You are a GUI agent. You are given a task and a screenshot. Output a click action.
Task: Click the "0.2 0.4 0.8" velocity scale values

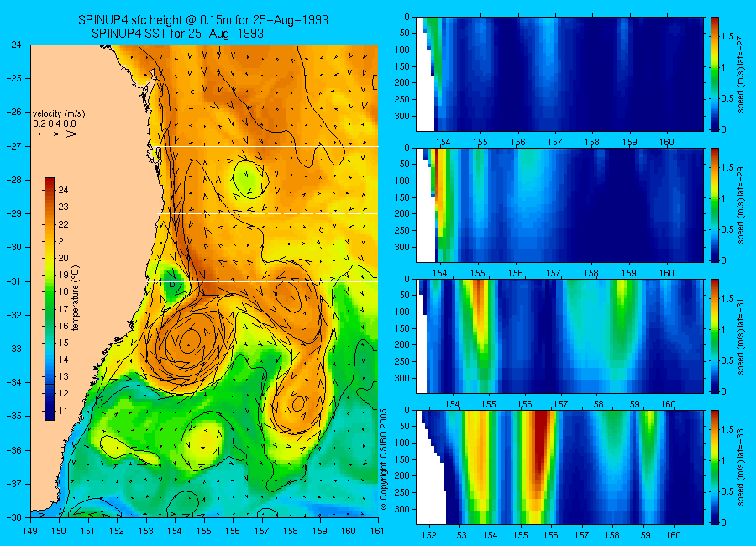[55, 123]
